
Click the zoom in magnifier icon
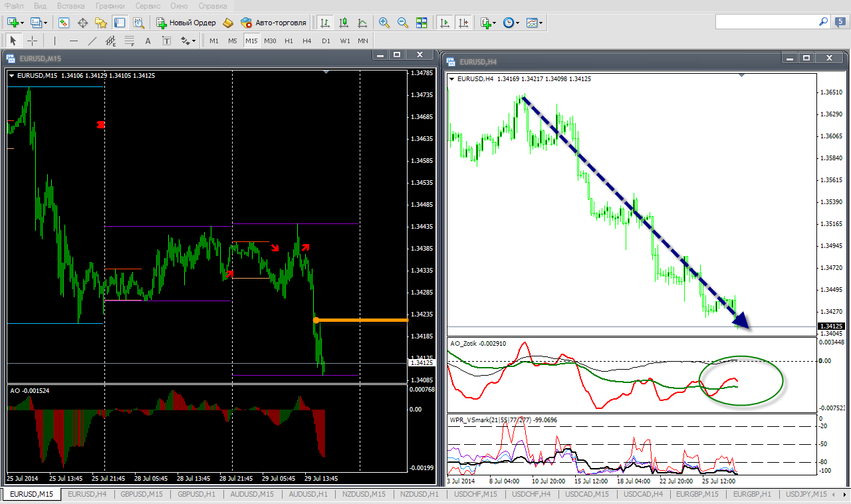[x=384, y=23]
